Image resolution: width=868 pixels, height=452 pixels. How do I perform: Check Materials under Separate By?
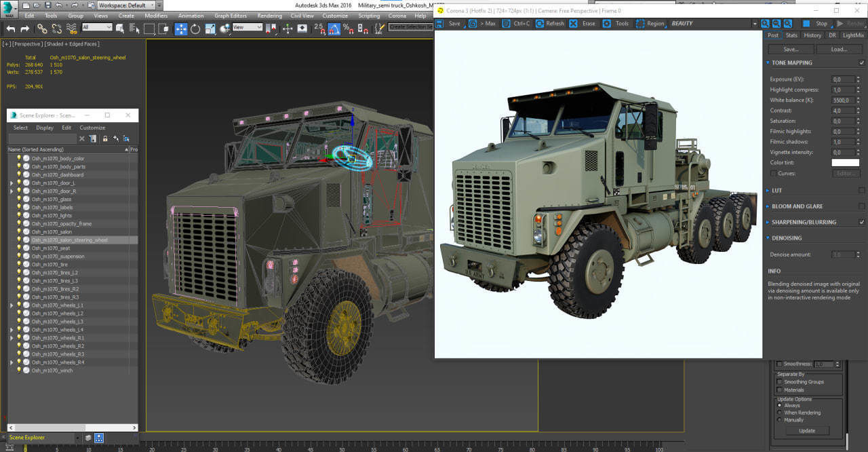click(779, 390)
